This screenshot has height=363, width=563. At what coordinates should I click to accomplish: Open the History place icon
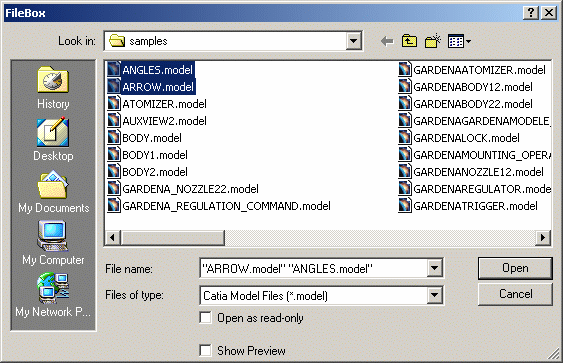tap(53, 80)
